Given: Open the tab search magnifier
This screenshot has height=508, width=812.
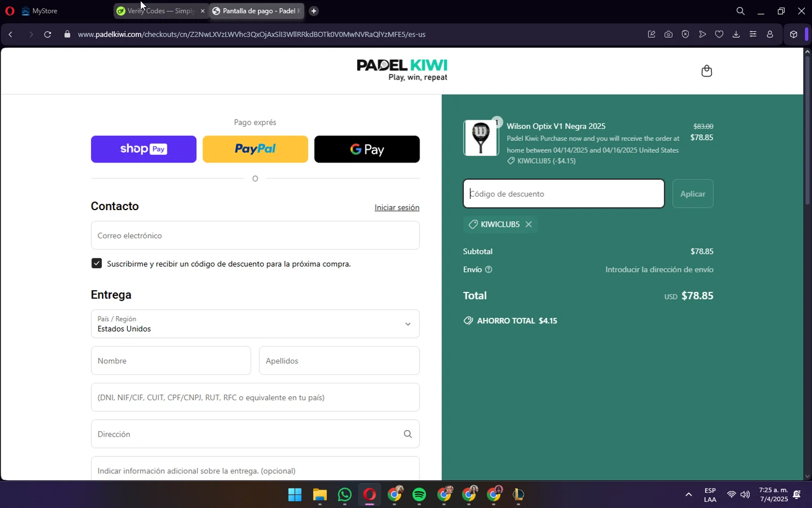Looking at the screenshot, I should coord(741,11).
